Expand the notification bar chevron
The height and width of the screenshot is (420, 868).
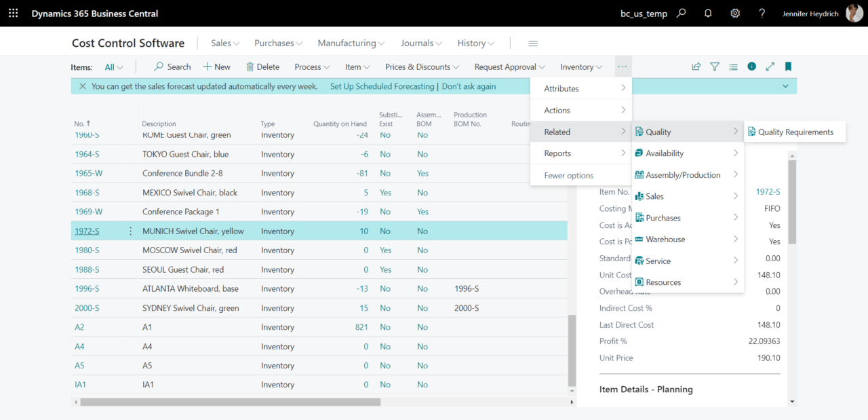point(785,86)
